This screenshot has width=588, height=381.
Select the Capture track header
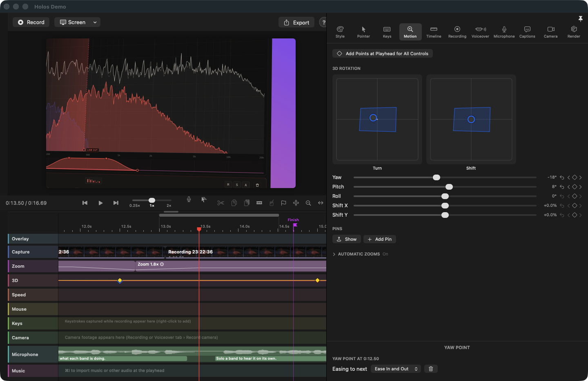pyautogui.click(x=33, y=252)
